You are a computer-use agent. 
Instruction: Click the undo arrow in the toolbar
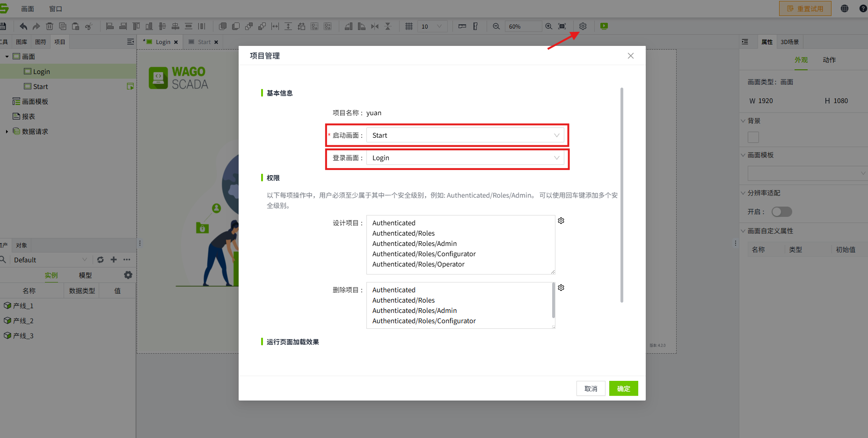23,26
